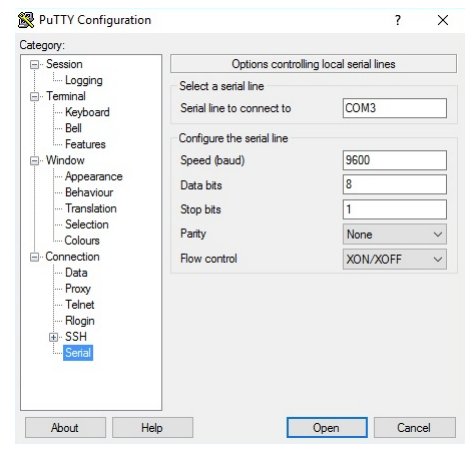Select the Terminal category

(x=66, y=96)
